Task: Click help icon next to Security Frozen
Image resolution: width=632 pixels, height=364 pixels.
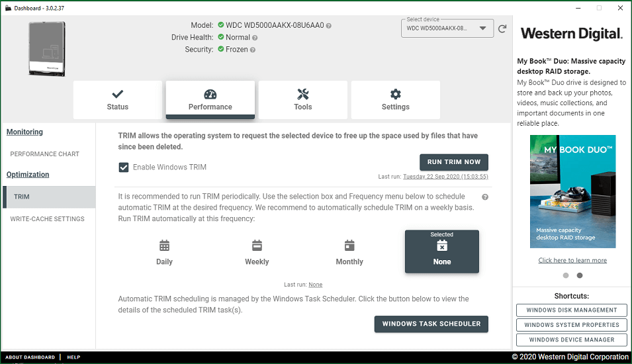Action: coord(253,50)
